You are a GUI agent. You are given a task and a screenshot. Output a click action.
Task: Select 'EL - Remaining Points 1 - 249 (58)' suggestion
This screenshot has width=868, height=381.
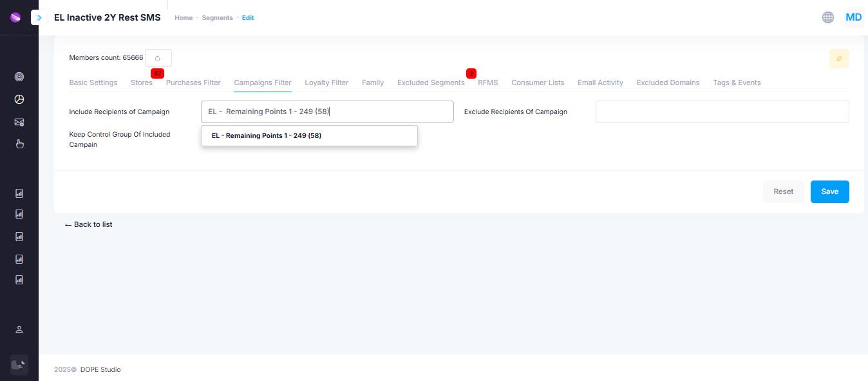click(310, 135)
